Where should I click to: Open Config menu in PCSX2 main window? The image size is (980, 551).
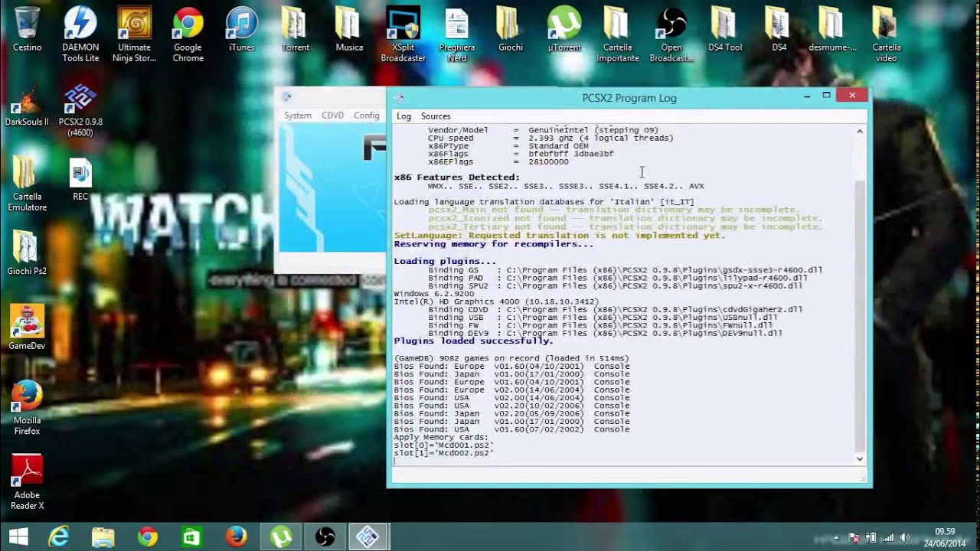coord(367,116)
